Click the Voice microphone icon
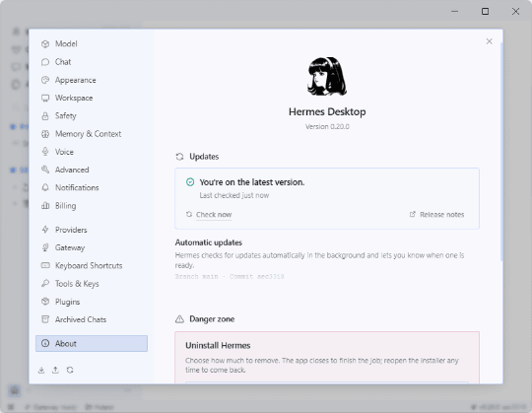 pyautogui.click(x=45, y=152)
